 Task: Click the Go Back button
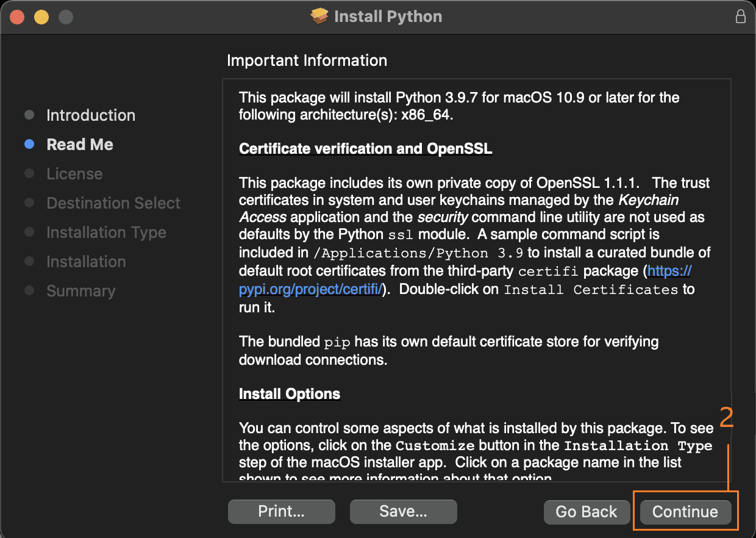pyautogui.click(x=586, y=512)
